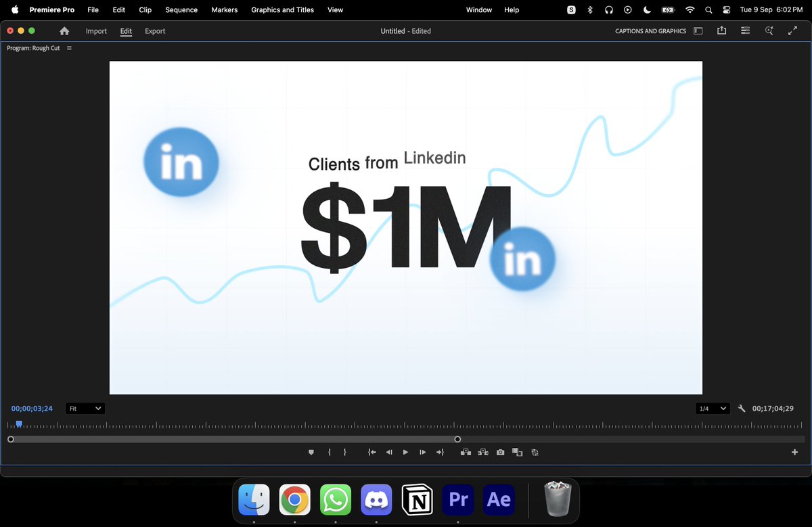Click the full screen arrows icon

792,30
